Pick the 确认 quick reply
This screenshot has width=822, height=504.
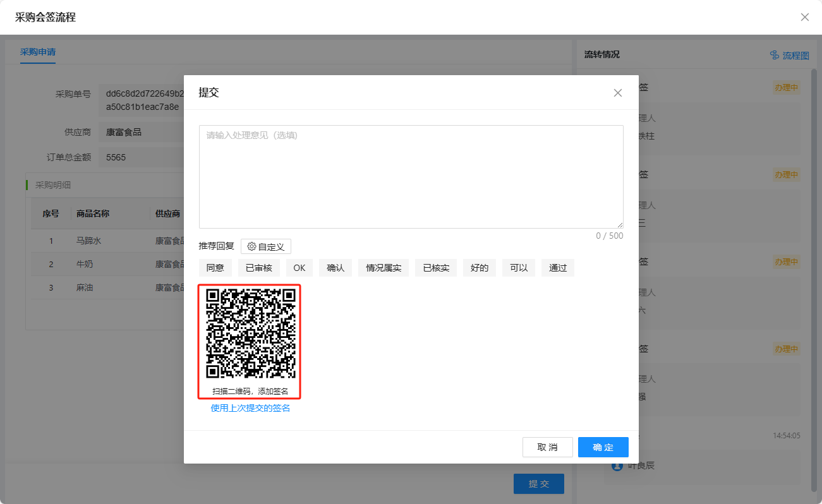click(x=335, y=268)
